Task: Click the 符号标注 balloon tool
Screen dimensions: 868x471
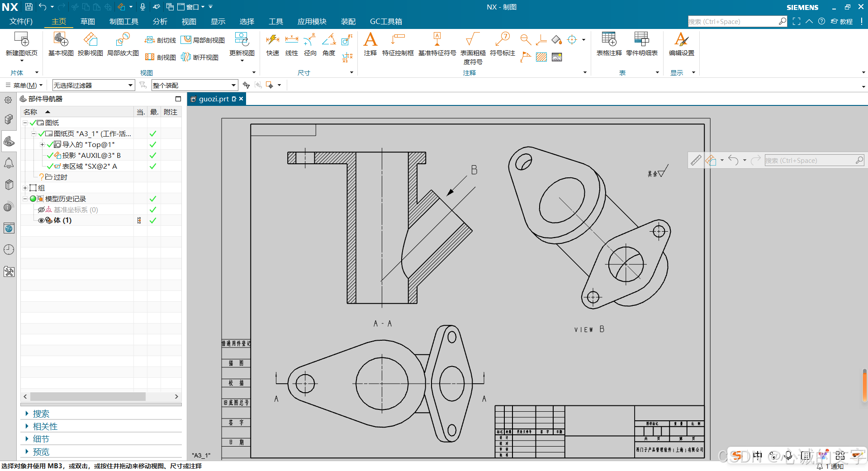Action: coord(502,44)
